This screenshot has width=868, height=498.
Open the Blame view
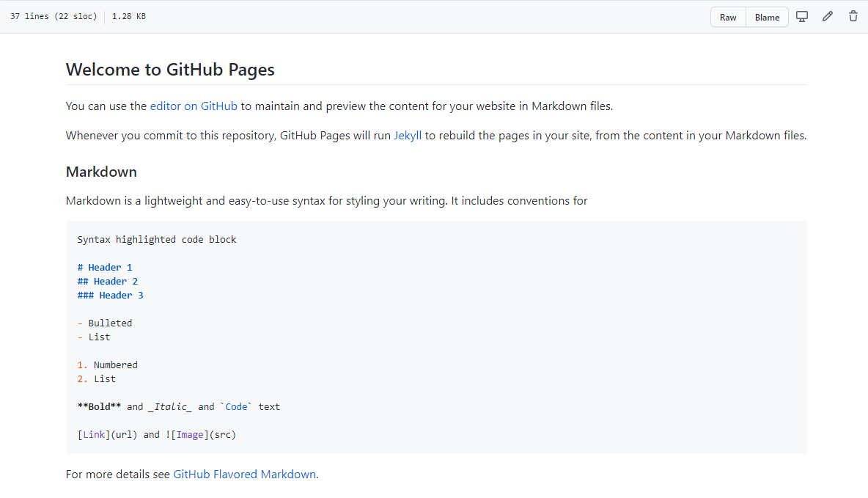767,17
